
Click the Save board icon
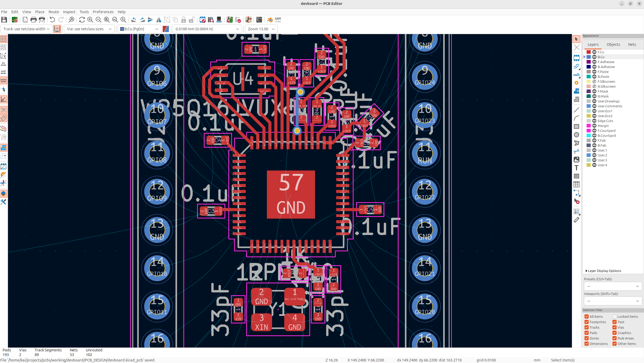4,20
